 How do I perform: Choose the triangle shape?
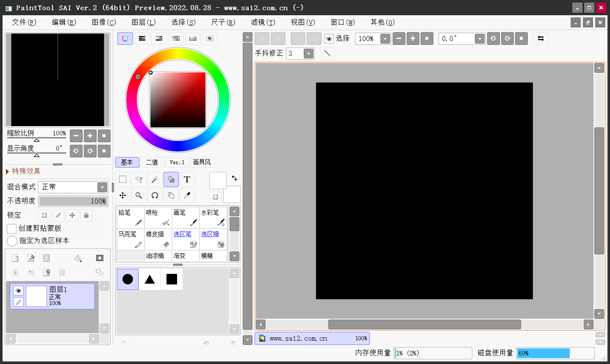tap(150, 279)
